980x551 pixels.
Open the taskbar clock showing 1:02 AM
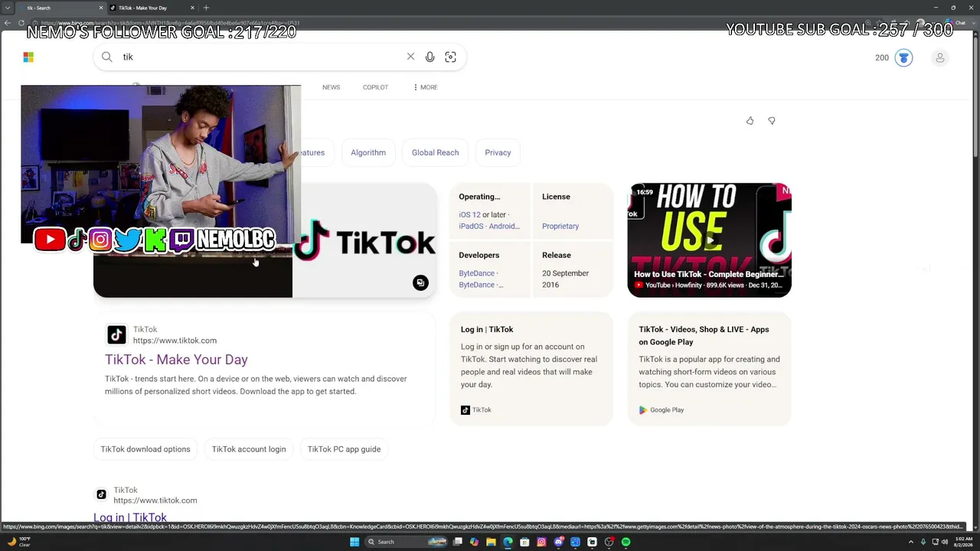click(962, 542)
